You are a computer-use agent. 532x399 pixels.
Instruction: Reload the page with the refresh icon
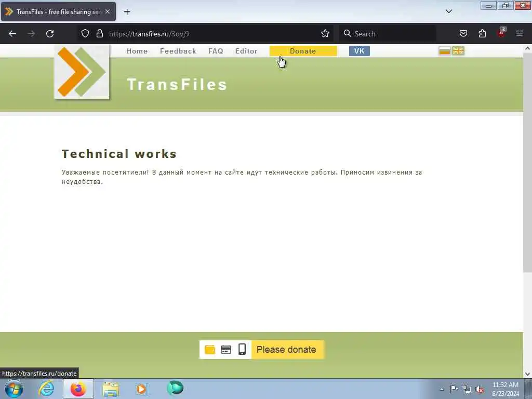(50, 34)
